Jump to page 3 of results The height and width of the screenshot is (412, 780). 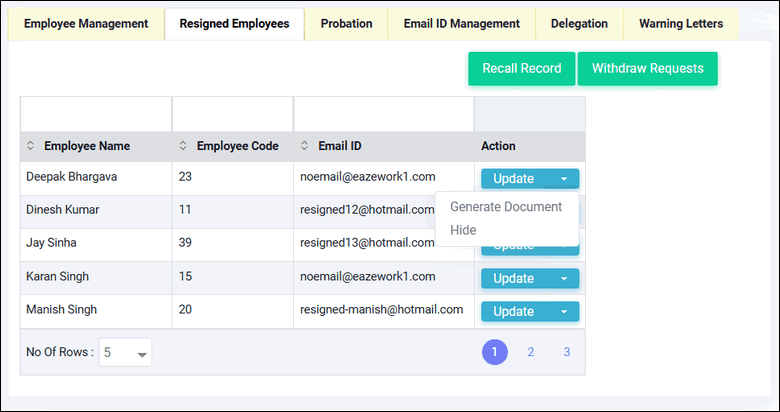pos(566,352)
